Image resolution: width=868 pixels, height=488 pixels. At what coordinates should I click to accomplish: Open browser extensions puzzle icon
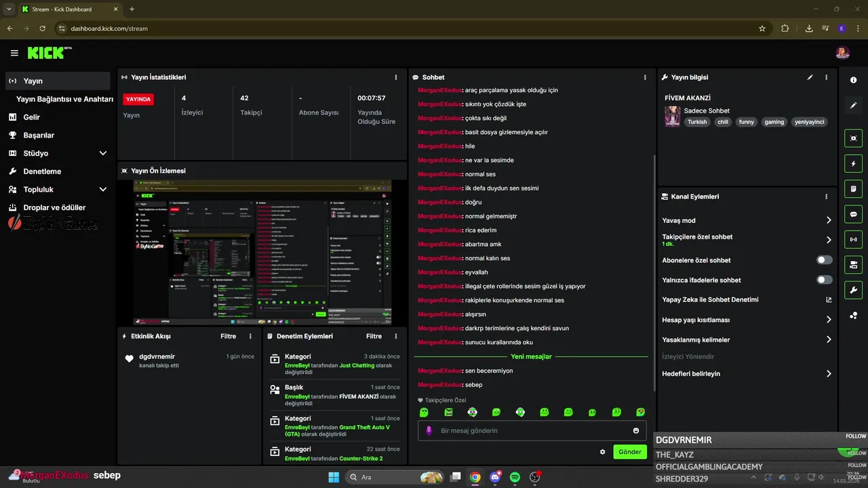click(x=785, y=28)
